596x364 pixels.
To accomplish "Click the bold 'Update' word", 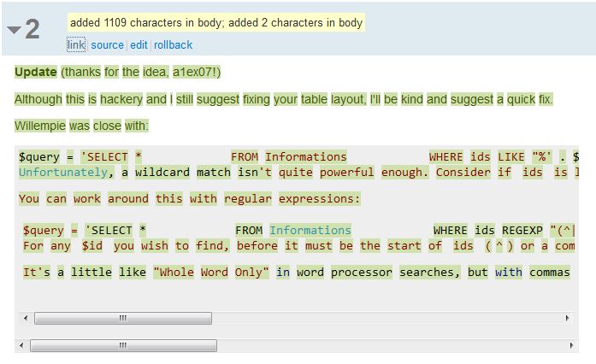I will [x=36, y=72].
